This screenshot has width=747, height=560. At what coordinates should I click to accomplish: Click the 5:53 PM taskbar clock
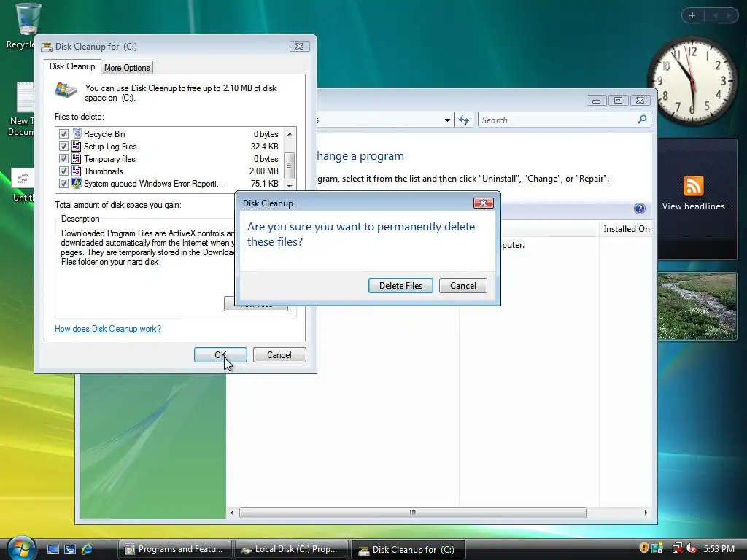pyautogui.click(x=719, y=549)
